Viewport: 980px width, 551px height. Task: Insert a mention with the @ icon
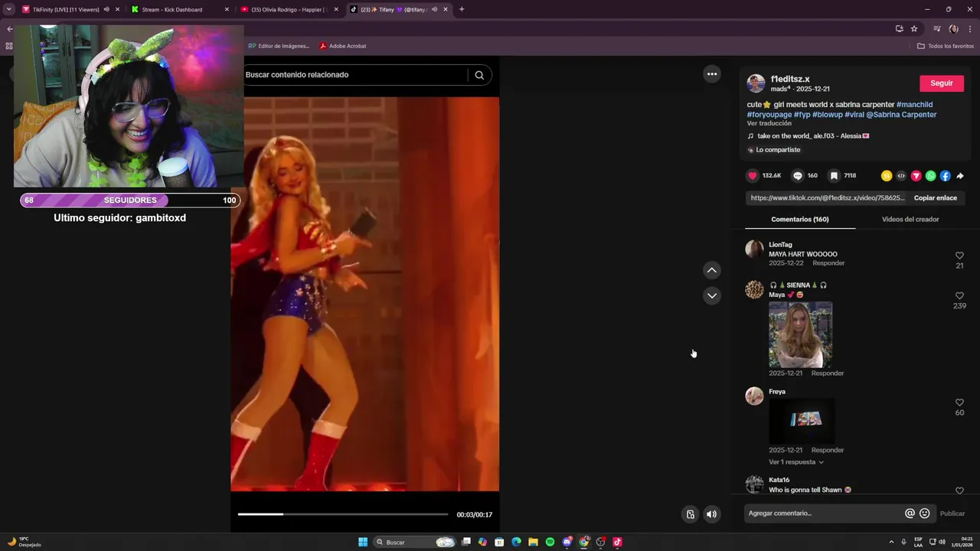point(910,514)
